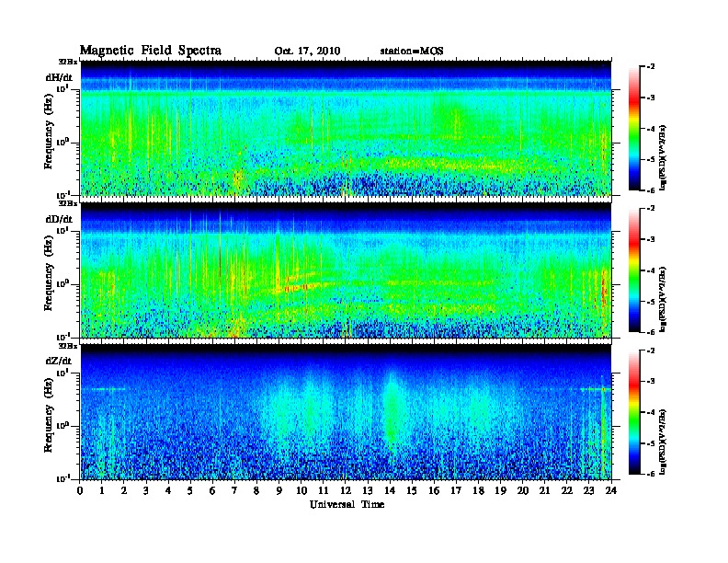Click hour tick label "24" on time axis
728x563 pixels.
[611, 491]
